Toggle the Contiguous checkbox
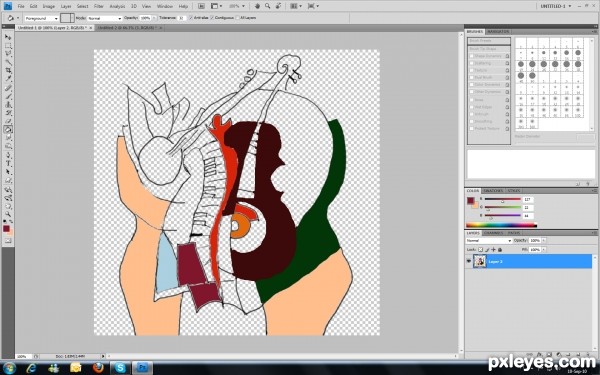 coord(212,18)
